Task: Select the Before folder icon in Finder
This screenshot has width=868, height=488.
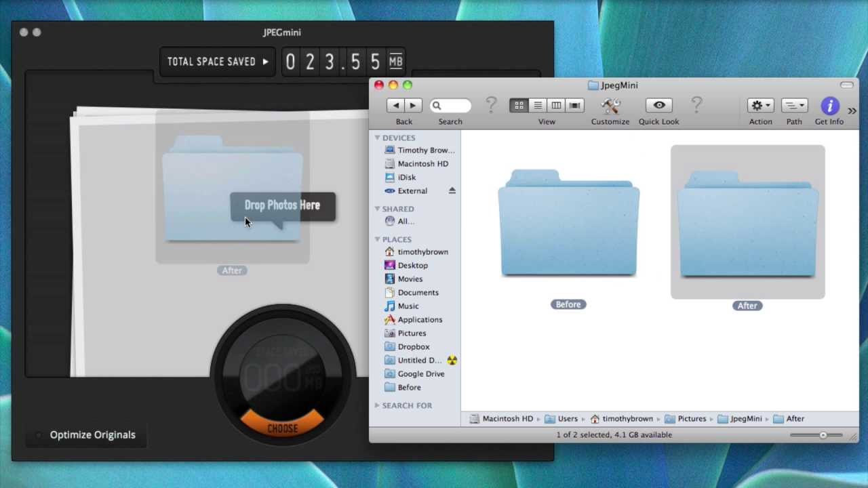Action: pos(568,223)
